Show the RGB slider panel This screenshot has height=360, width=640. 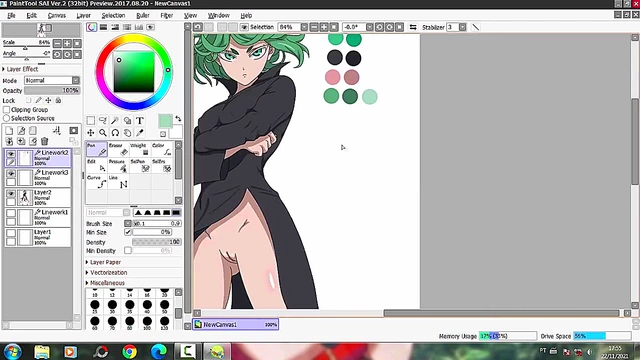103,27
